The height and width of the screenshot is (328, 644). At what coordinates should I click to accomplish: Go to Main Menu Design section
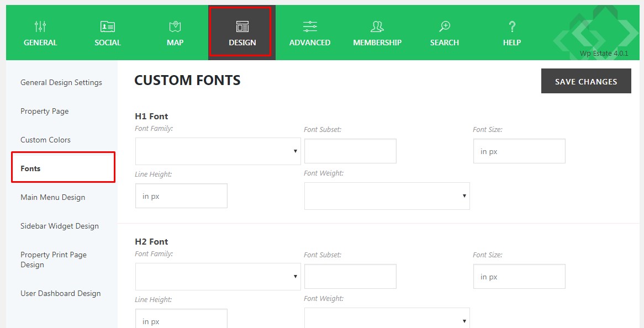[x=52, y=197]
